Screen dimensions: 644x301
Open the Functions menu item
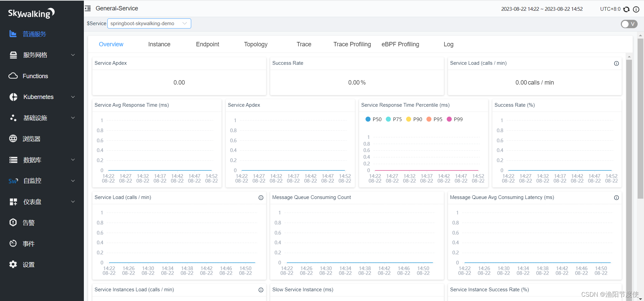pos(35,76)
